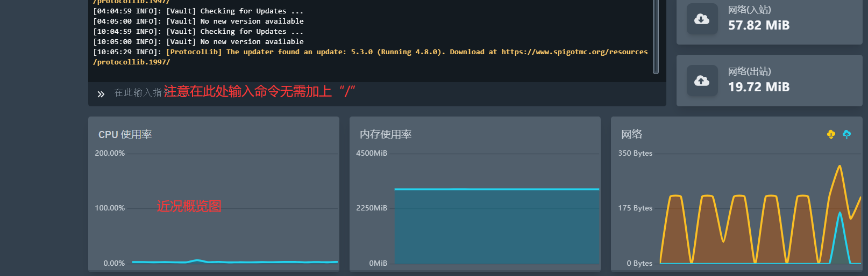Click the 网络(入站) card label

(749, 10)
